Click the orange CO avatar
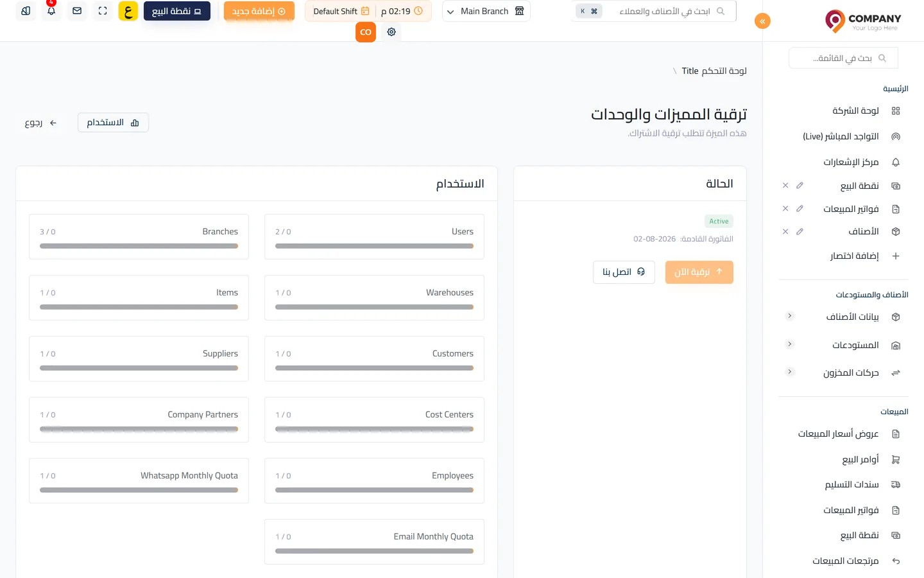 click(366, 32)
